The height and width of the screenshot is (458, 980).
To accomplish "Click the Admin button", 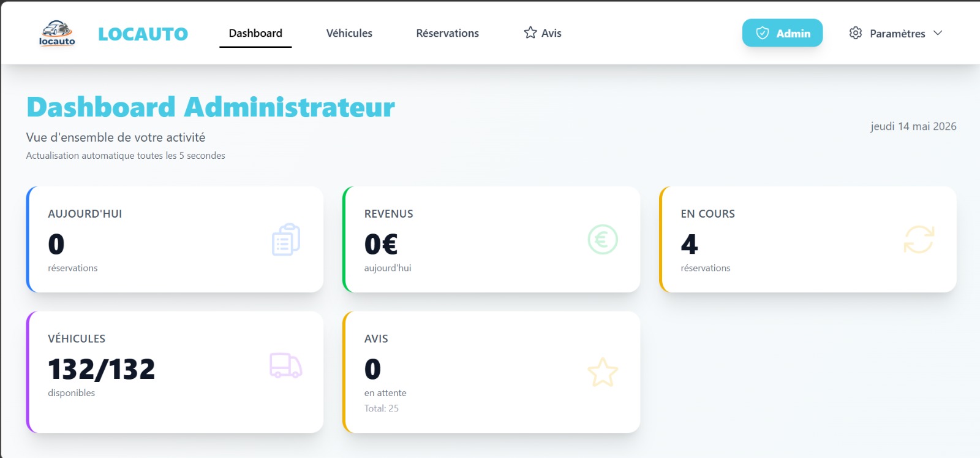I will tap(782, 33).
